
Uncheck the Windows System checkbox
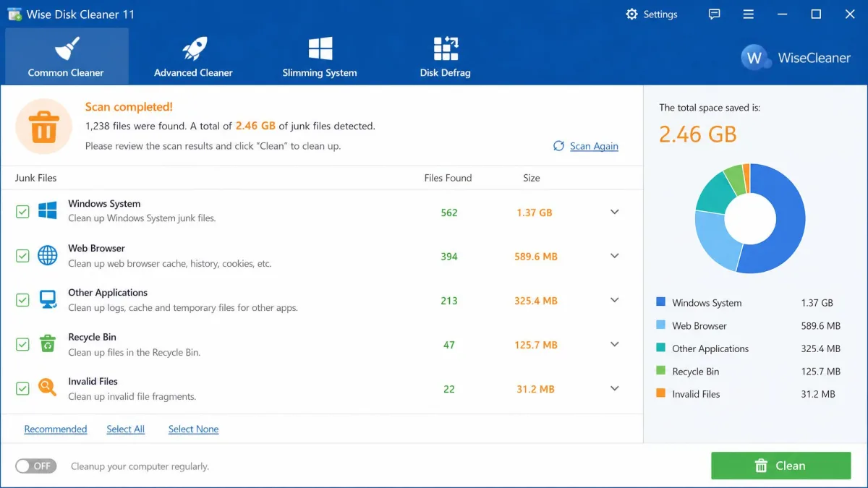pos(22,211)
